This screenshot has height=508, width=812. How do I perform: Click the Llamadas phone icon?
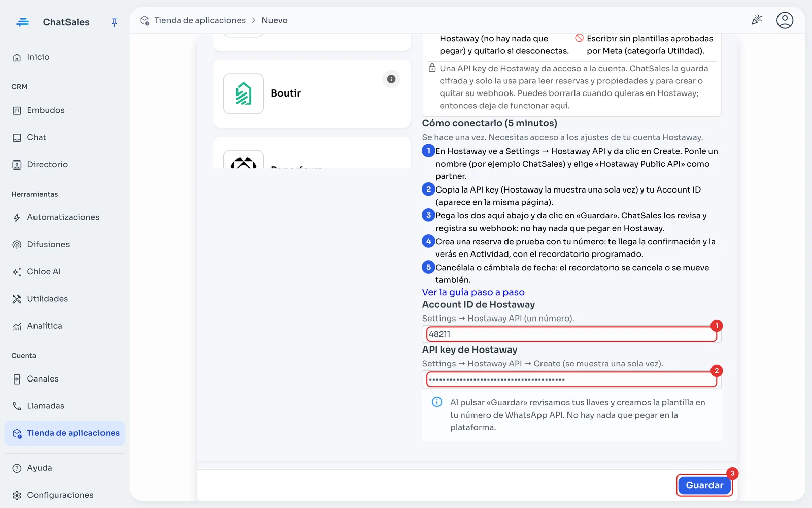click(x=17, y=406)
